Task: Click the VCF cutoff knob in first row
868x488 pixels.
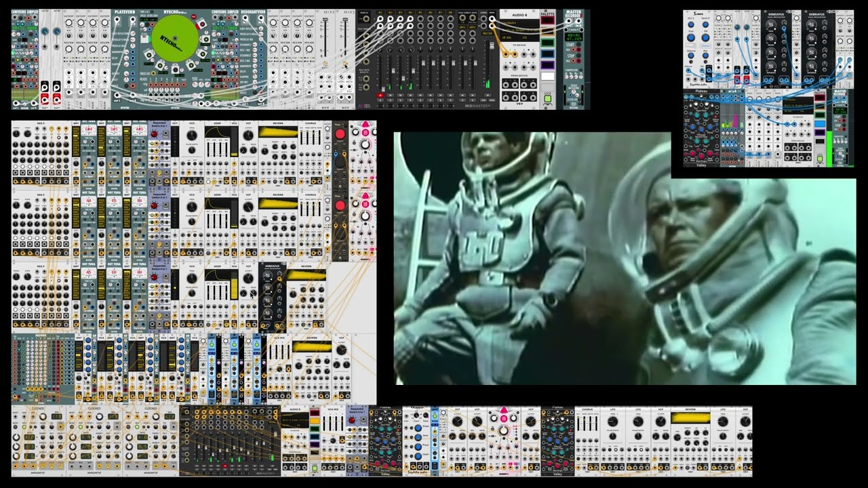Action: (248, 135)
